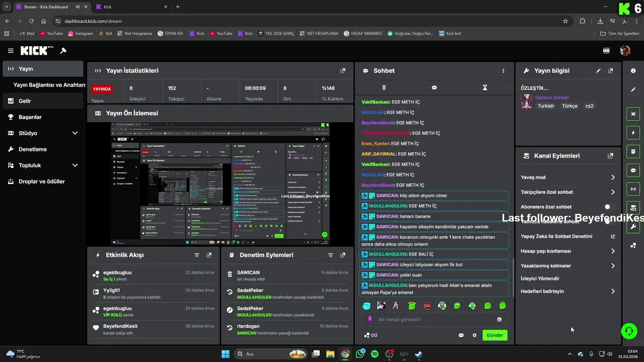The width and height of the screenshot is (644, 362).
Task: Click the Bir mesaj gönderin input field
Action: (434, 319)
